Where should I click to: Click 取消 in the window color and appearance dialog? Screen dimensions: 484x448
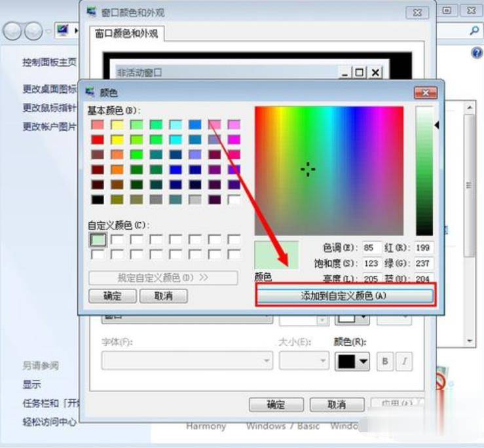coord(337,404)
